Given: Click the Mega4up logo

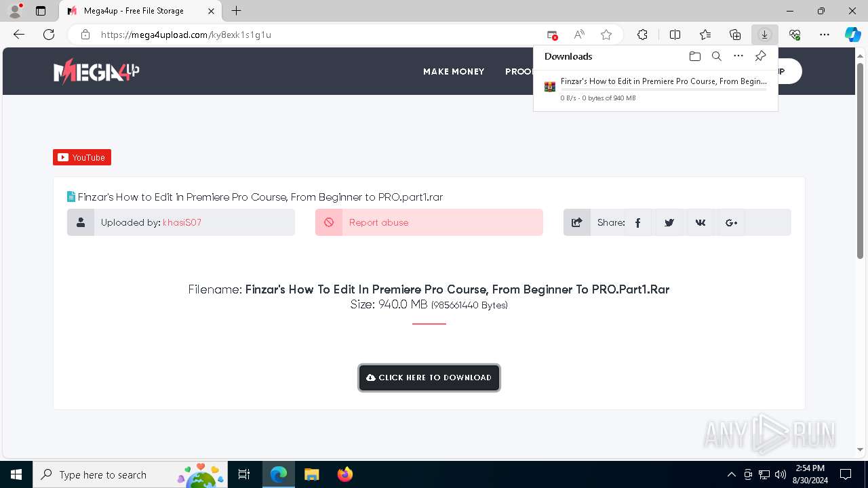Looking at the screenshot, I should tap(96, 70).
